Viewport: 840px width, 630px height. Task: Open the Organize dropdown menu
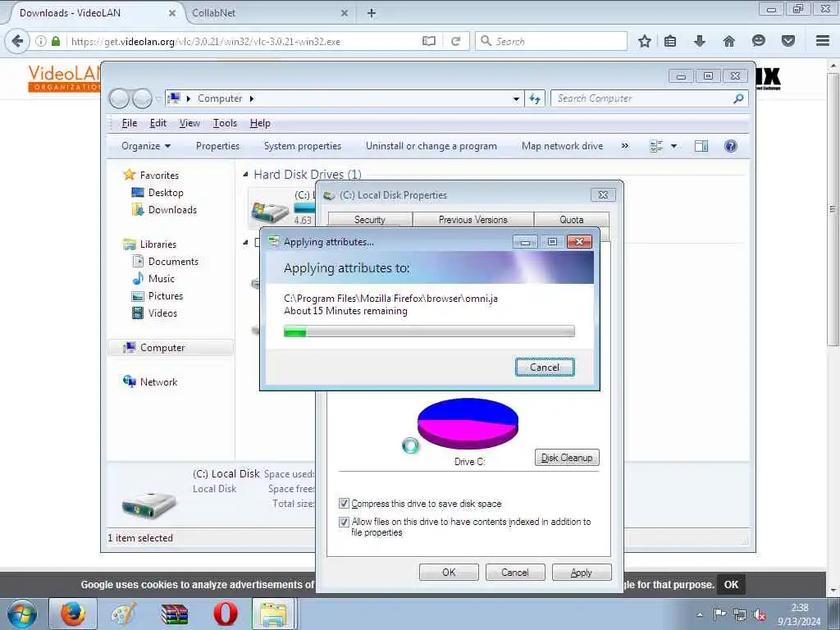146,146
